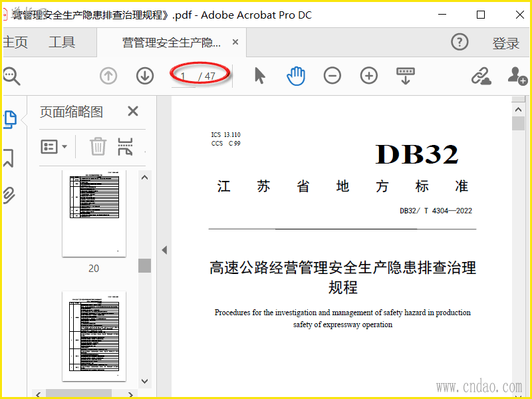Click the document vertical scroll thumb

point(518,123)
